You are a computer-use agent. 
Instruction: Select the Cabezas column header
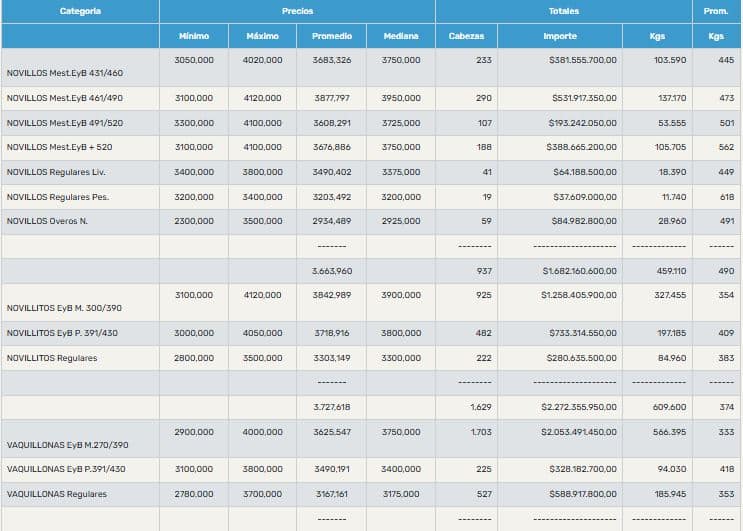click(466, 36)
